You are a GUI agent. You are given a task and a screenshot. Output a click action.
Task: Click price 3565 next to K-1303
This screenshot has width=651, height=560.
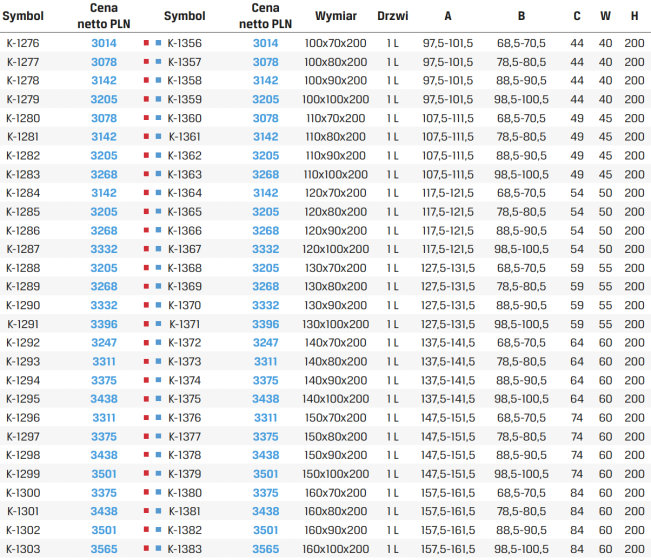[x=104, y=549]
